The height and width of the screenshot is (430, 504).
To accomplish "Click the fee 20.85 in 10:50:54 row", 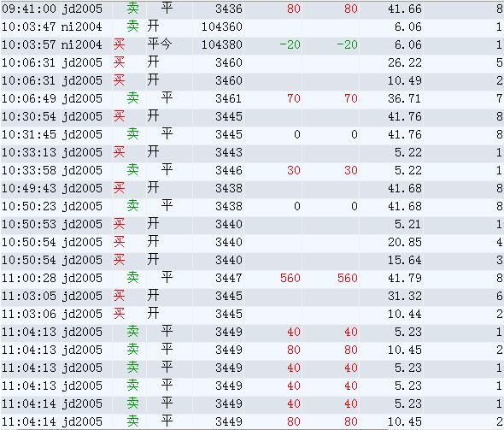I will tap(405, 243).
